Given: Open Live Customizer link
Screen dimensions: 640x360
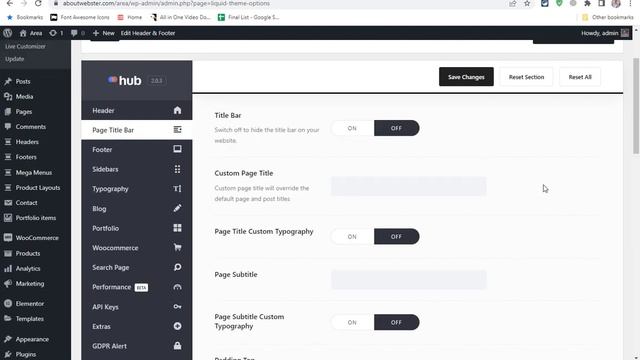Looking at the screenshot, I should (25, 46).
